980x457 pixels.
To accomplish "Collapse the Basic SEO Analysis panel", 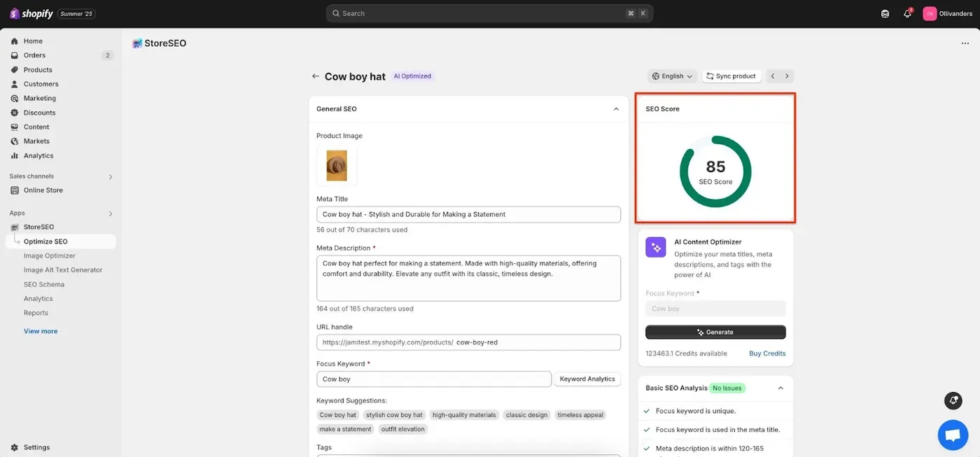I will coord(780,388).
